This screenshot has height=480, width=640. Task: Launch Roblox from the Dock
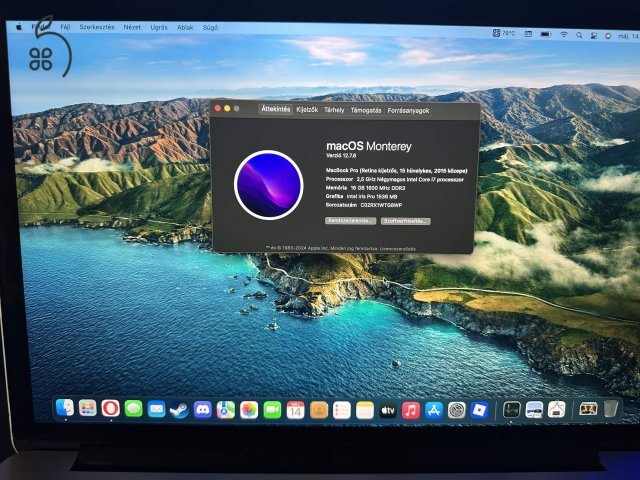pyautogui.click(x=480, y=410)
